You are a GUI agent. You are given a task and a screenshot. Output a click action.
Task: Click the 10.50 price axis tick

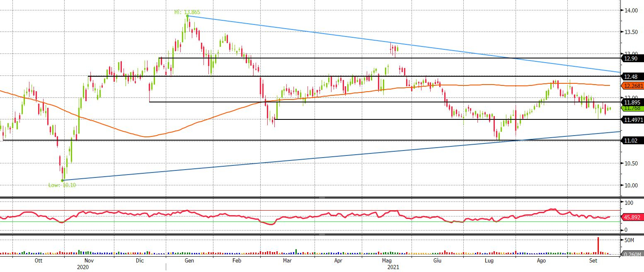click(631, 163)
